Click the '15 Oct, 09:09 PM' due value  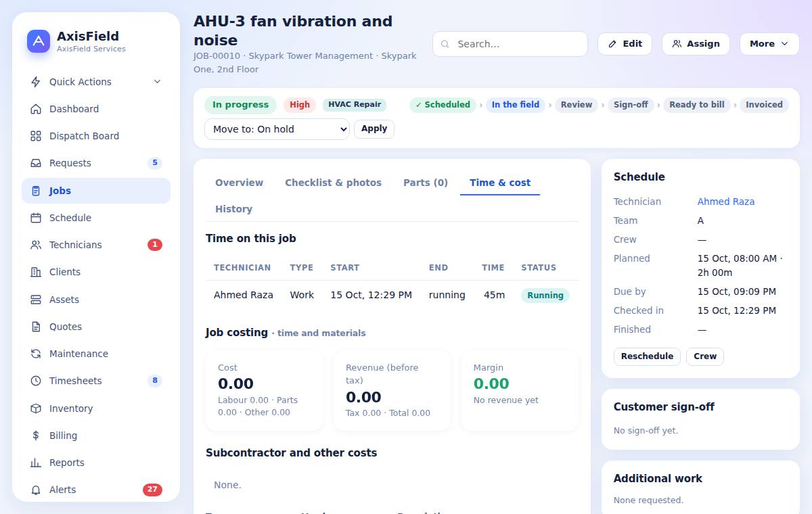tap(737, 291)
